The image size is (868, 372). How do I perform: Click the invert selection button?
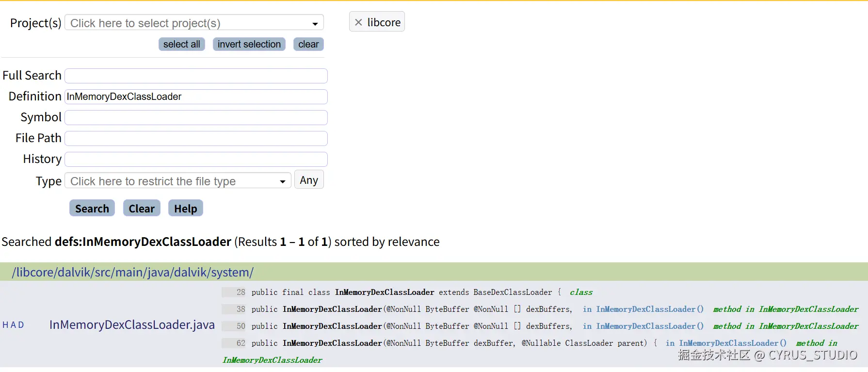[x=249, y=44]
